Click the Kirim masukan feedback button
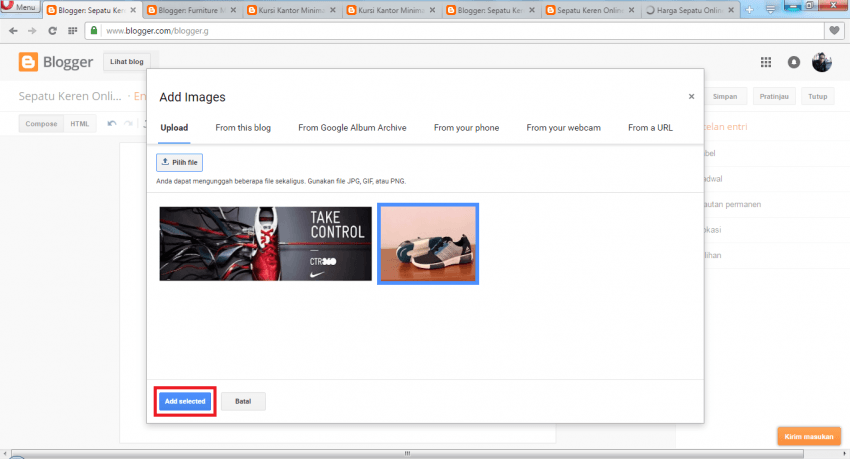This screenshot has width=850, height=459. [x=809, y=436]
